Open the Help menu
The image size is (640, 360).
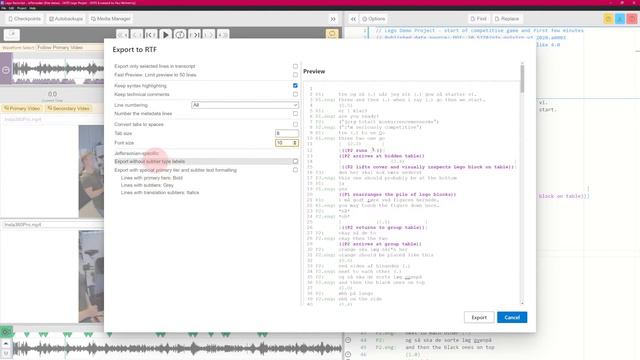(33, 8)
